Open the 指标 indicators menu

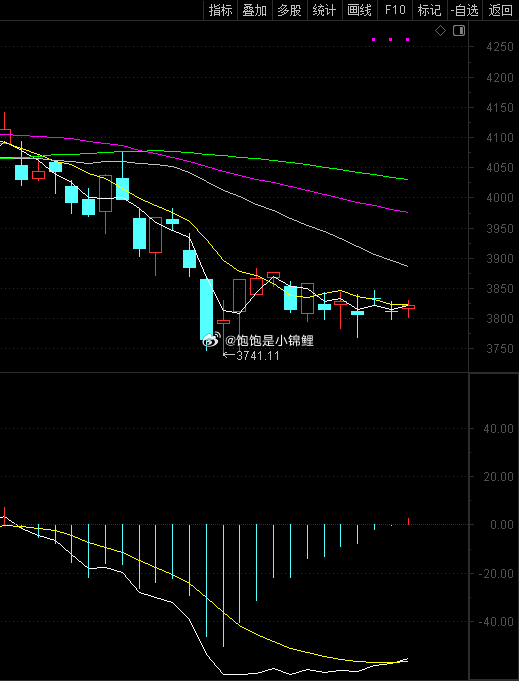tap(220, 10)
